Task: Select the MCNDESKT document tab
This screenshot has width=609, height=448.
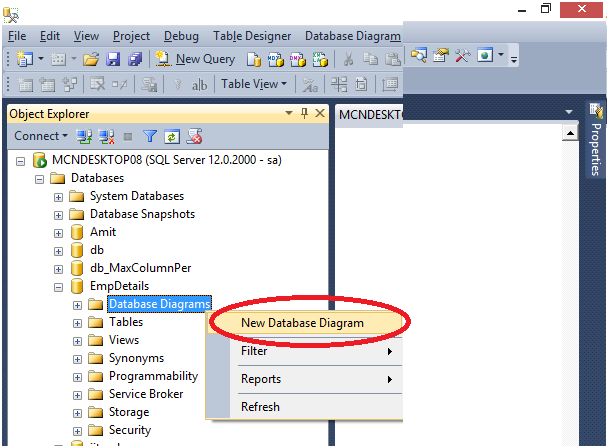Action: coord(369,115)
